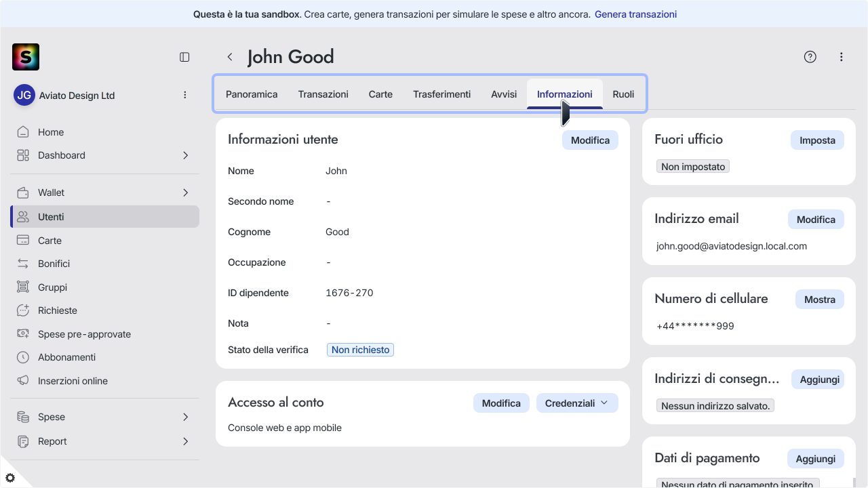Viewport: 868px width, 488px height.
Task: Go back using the left arrow
Action: pos(230,57)
